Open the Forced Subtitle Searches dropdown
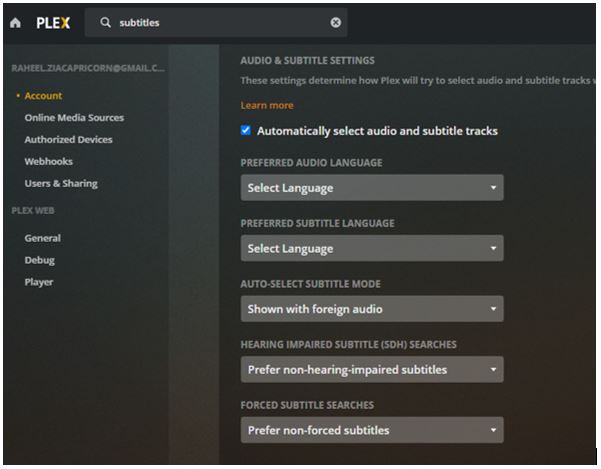The height and width of the screenshot is (469, 601). 372,430
